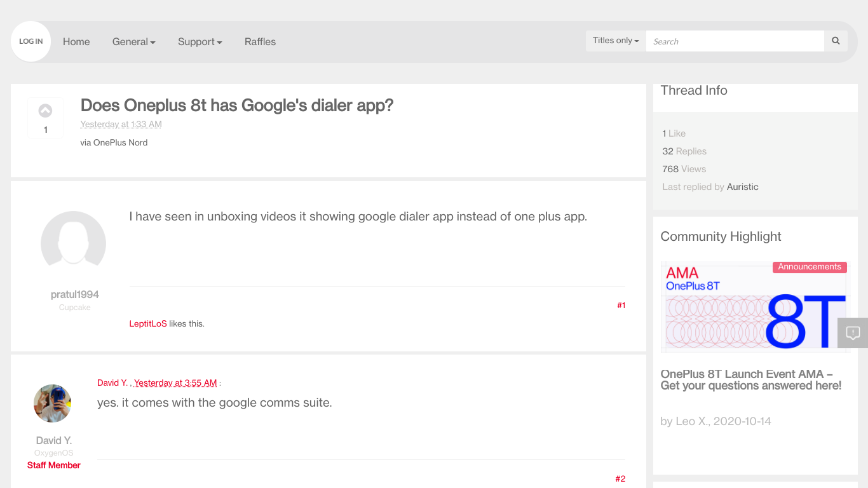Click the thread's Yesterday at 1:33 AM timestamp
The width and height of the screenshot is (868, 488).
click(121, 125)
